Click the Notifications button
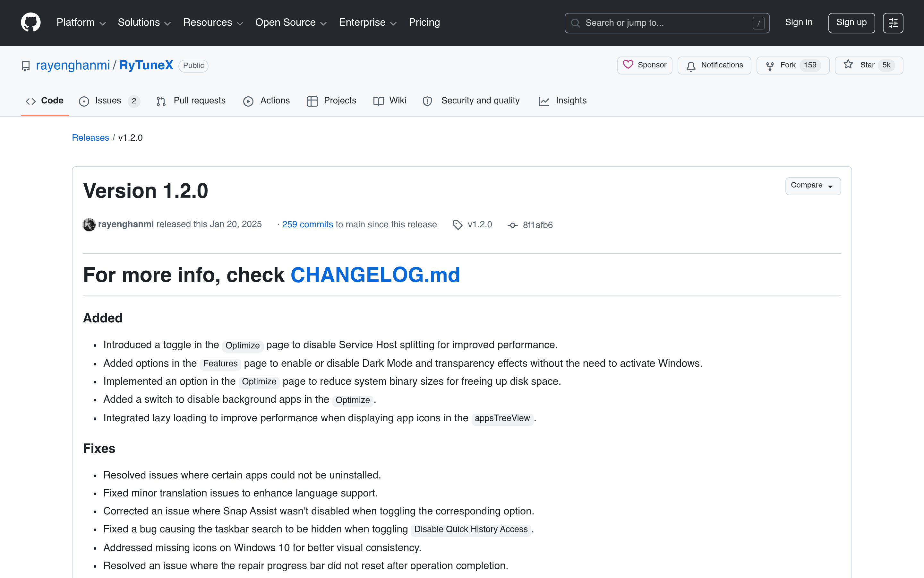 [714, 66]
